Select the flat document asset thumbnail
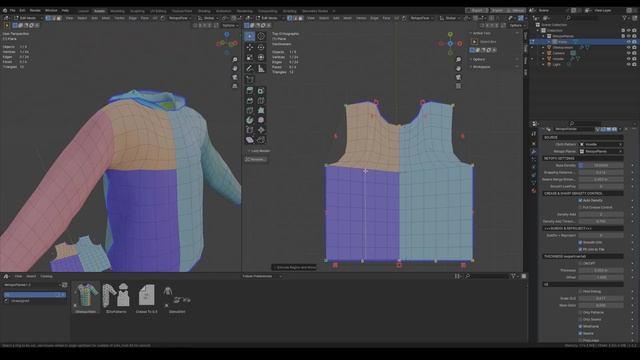 point(146,295)
